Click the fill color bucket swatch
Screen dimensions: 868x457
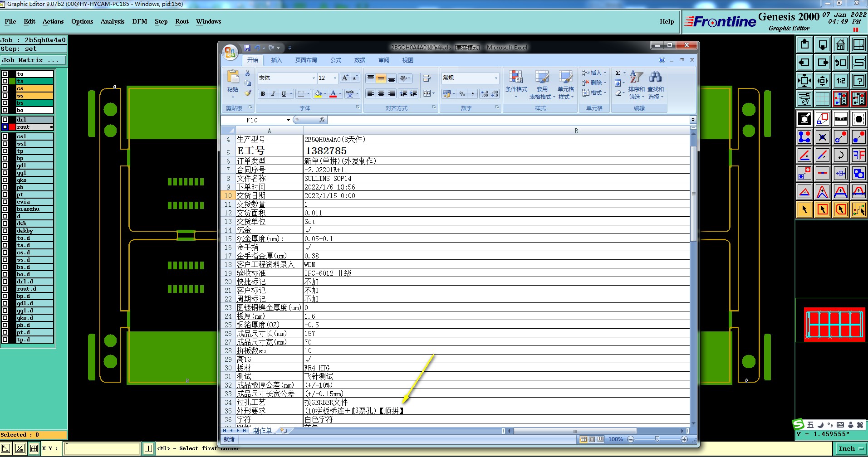click(x=319, y=94)
